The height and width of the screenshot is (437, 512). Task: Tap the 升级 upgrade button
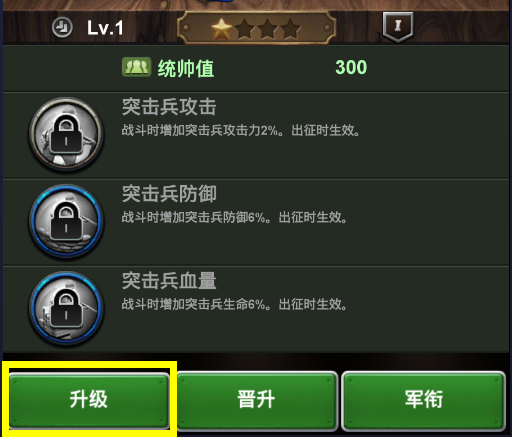click(89, 400)
